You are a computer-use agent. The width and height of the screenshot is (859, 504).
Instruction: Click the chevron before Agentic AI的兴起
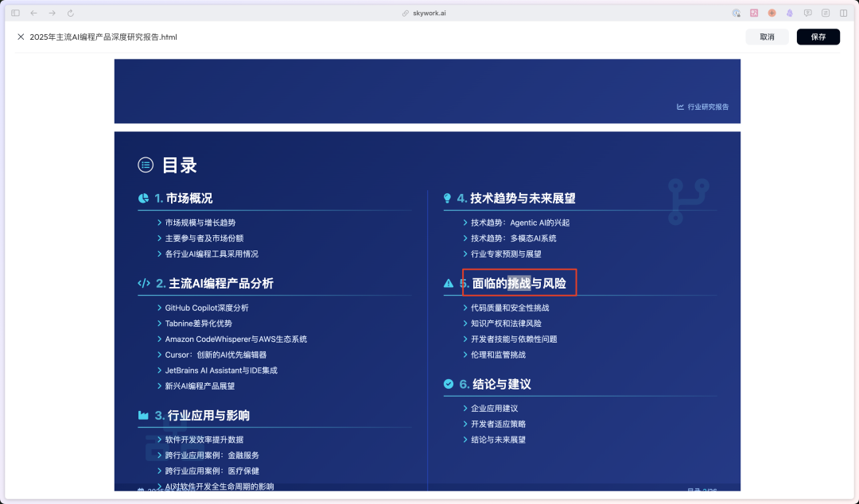465,223
